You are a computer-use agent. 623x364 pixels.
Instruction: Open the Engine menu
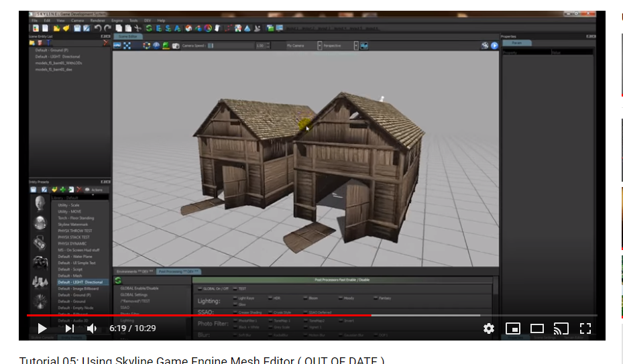(x=117, y=20)
